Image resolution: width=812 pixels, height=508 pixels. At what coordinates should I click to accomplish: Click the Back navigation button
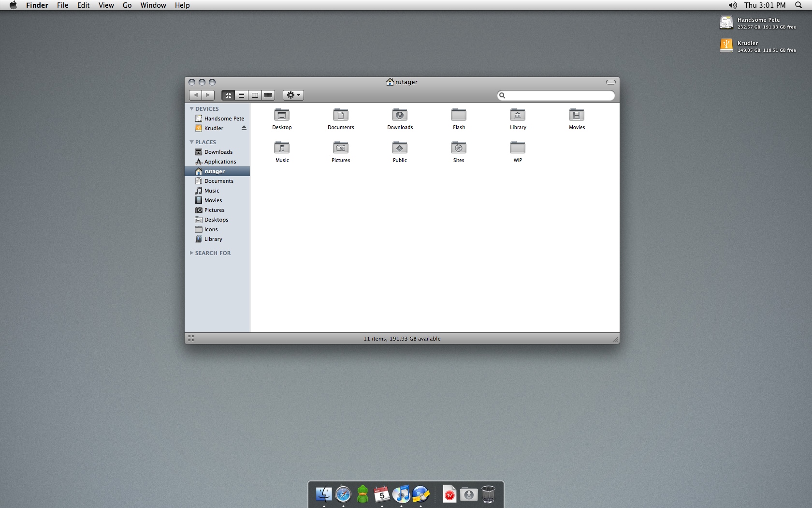coord(195,95)
